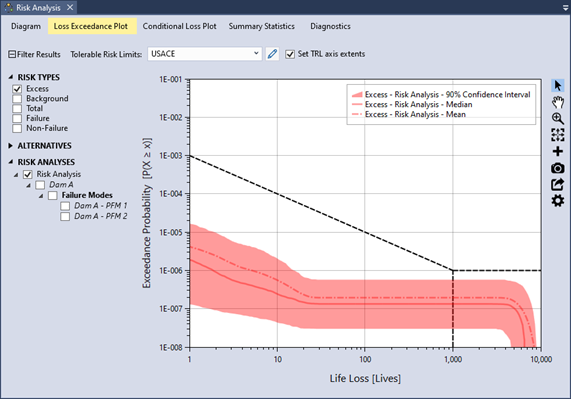
Task: Click the 1E-001 y-axis label
Action: click(170, 79)
